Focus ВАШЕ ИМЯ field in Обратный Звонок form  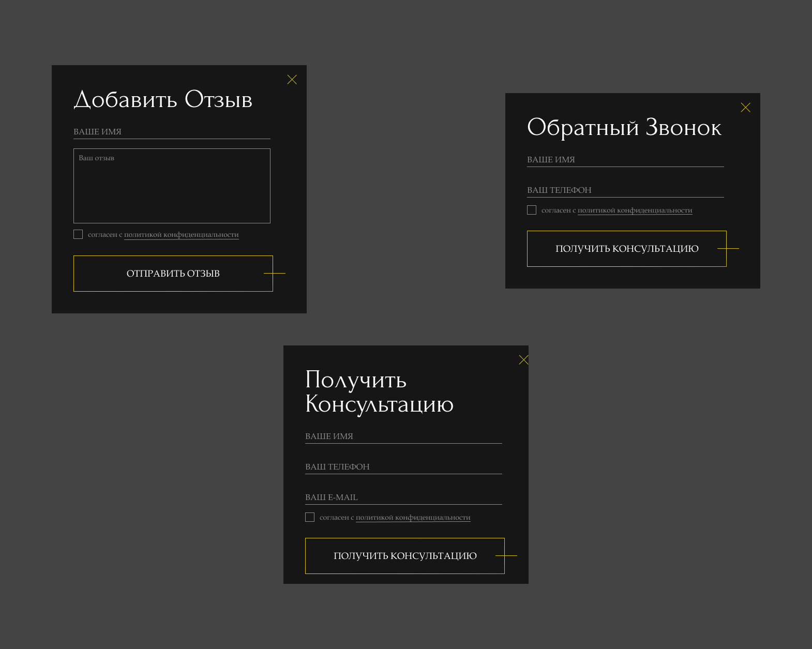coord(625,160)
